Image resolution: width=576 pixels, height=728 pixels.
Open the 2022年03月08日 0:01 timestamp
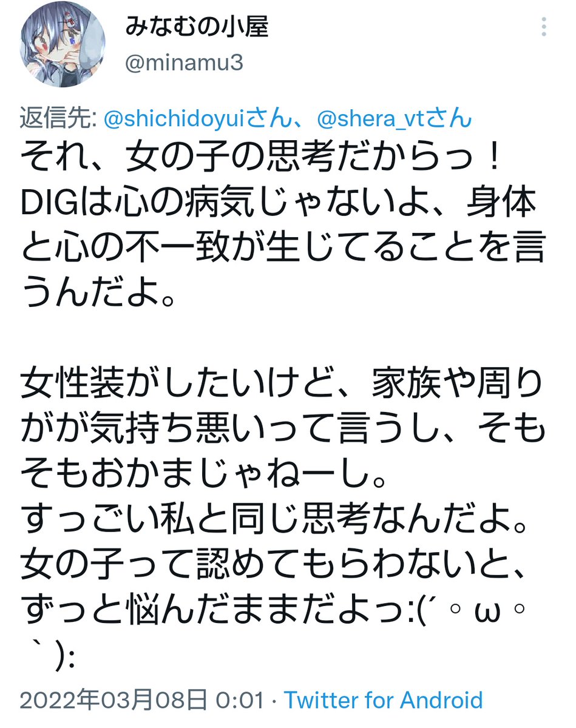point(141,700)
